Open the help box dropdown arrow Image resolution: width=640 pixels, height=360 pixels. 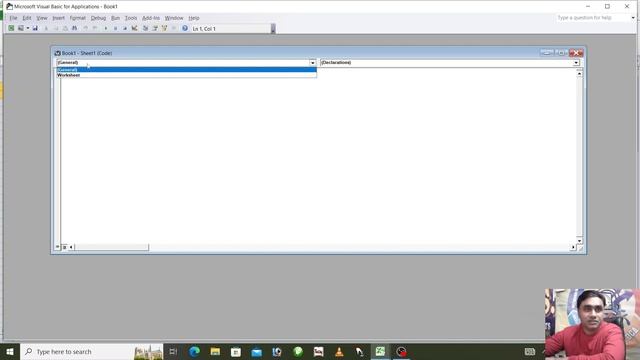point(633,18)
